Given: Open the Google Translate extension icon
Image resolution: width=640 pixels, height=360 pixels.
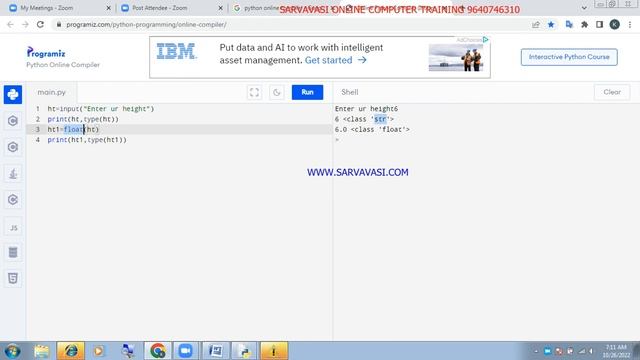Looking at the screenshot, I should pyautogui.click(x=569, y=24).
